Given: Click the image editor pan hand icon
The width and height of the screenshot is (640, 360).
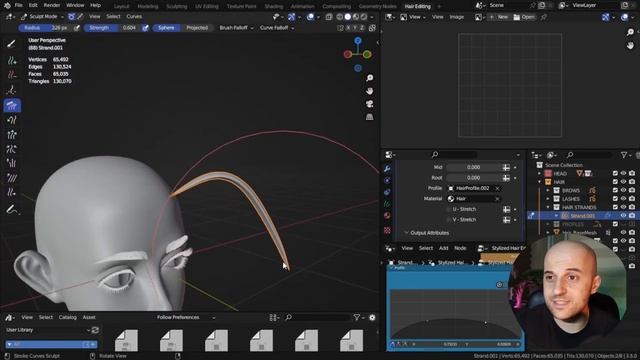Looking at the screenshot, I should 630,45.
